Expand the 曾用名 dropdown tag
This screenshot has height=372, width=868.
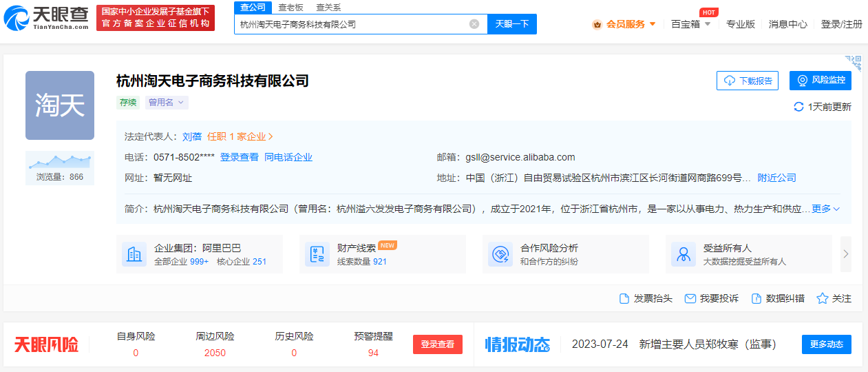[167, 103]
